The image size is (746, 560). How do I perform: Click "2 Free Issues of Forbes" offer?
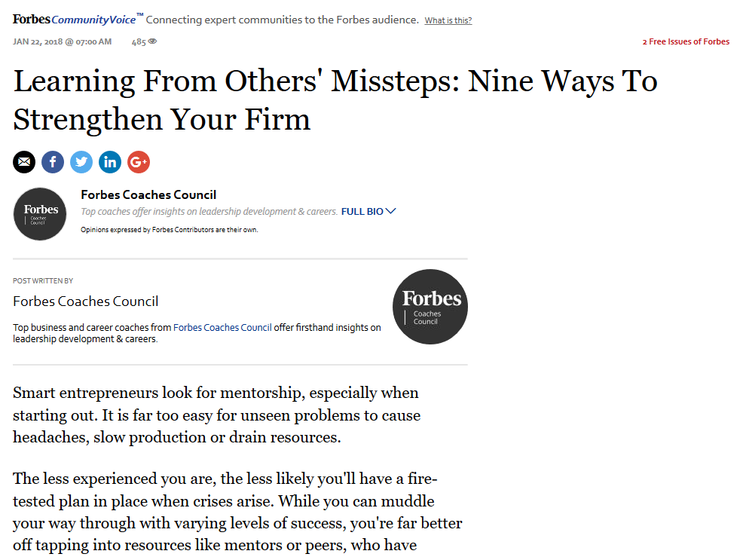[x=686, y=42]
